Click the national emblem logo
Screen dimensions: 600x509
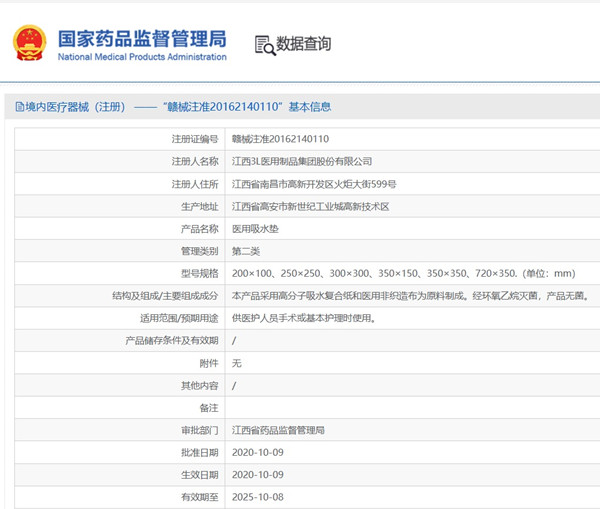[28, 43]
